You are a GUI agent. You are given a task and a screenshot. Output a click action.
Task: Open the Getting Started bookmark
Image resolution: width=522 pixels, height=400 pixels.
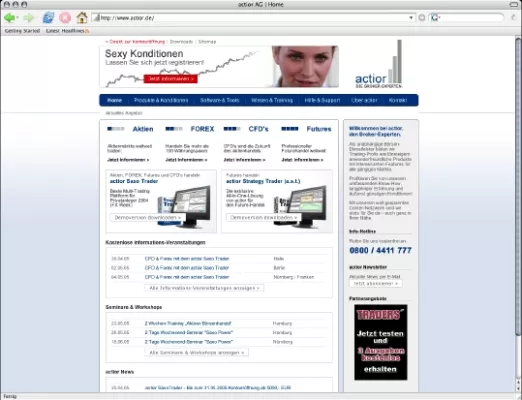tap(22, 31)
